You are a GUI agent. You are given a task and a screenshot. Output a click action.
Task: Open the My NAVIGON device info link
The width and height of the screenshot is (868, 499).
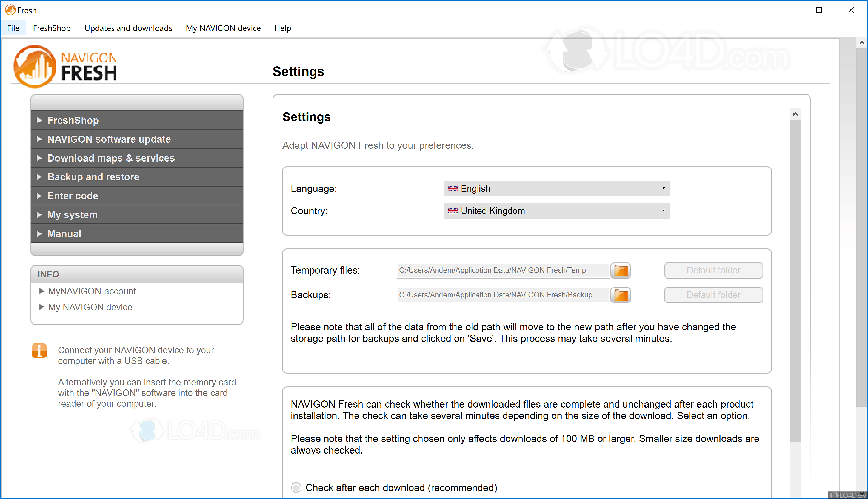point(90,307)
